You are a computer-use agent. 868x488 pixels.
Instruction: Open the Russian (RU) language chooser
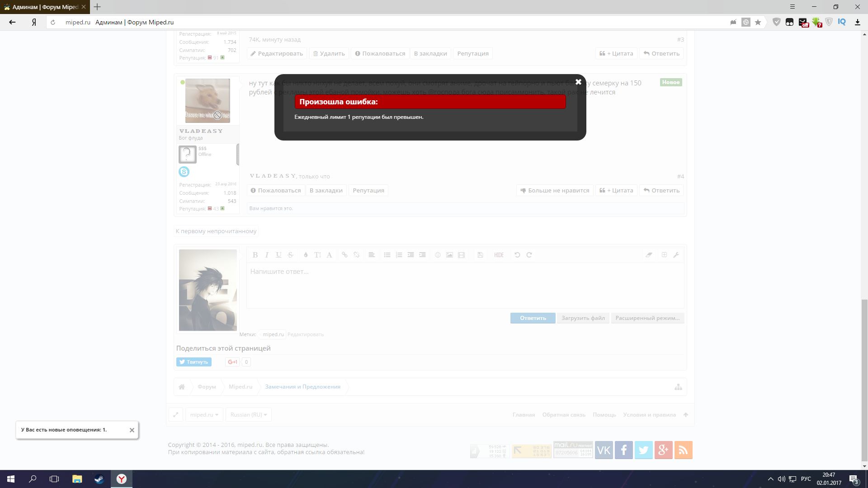coord(249,415)
